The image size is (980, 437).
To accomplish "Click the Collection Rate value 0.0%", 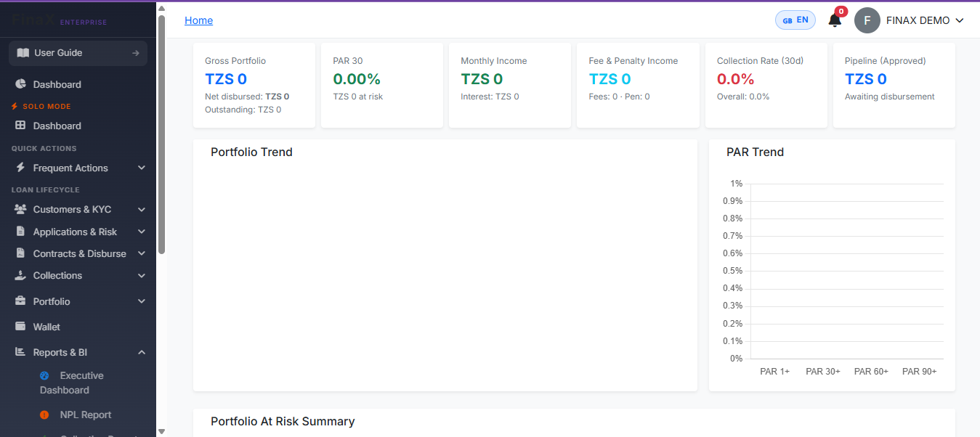I will click(x=736, y=79).
